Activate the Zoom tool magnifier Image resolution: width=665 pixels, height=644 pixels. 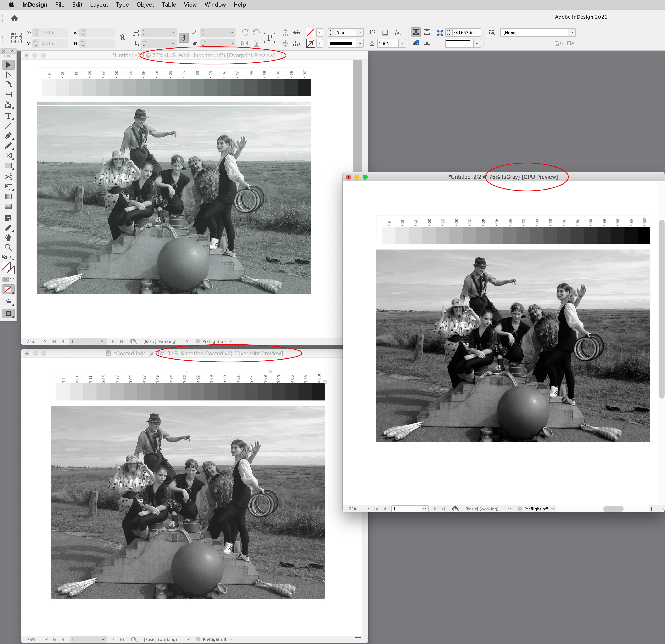coord(8,248)
